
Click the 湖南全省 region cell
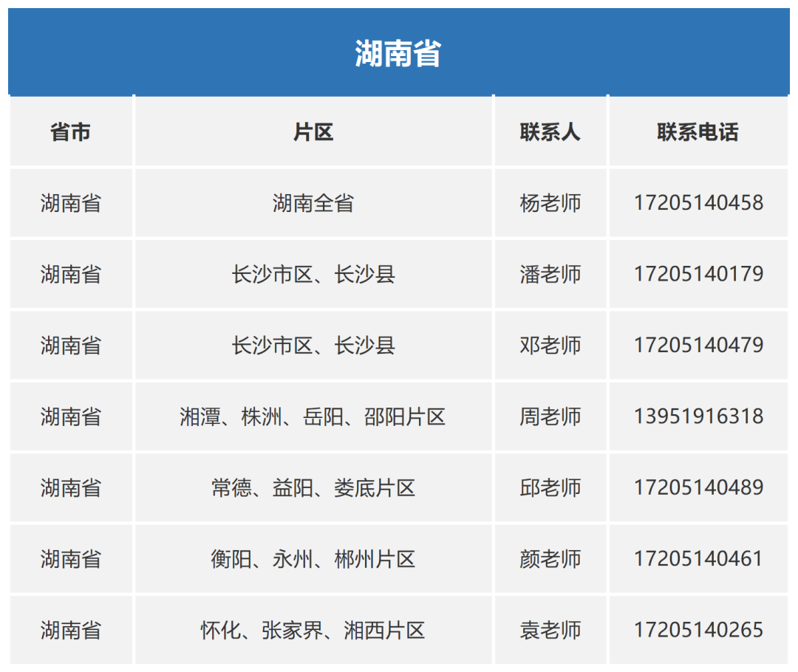pyautogui.click(x=313, y=203)
